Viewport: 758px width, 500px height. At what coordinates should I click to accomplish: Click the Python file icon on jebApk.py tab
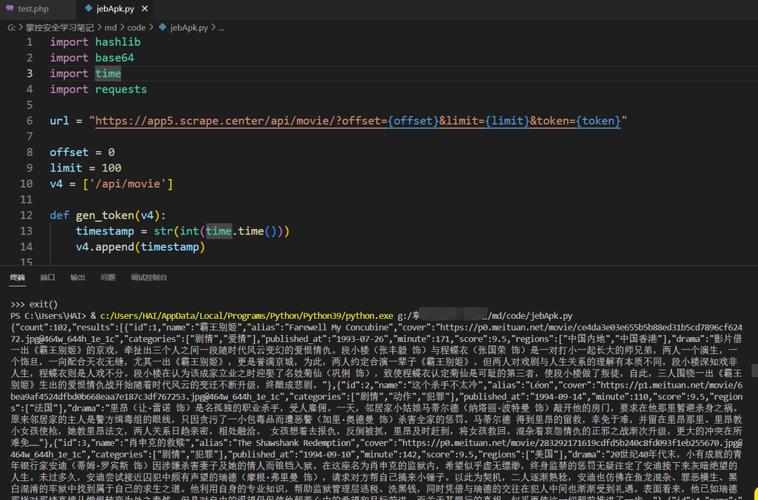pos(88,8)
